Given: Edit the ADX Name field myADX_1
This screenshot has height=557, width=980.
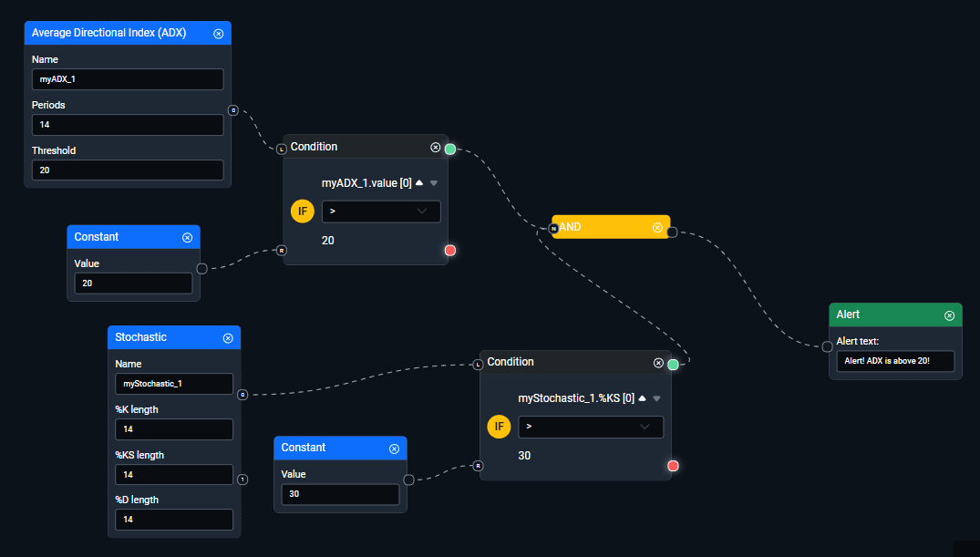Looking at the screenshot, I should click(x=128, y=79).
